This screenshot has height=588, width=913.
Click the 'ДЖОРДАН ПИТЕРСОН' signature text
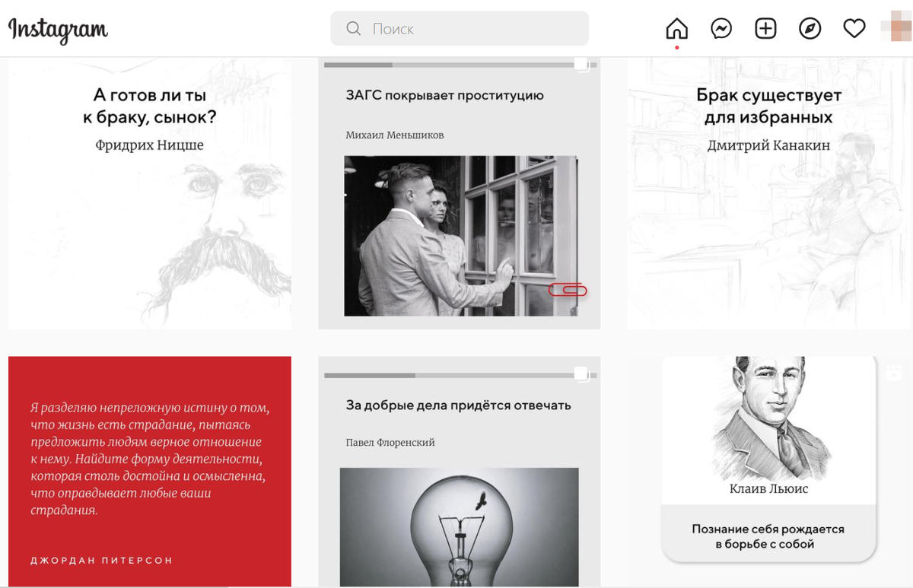pos(101,561)
